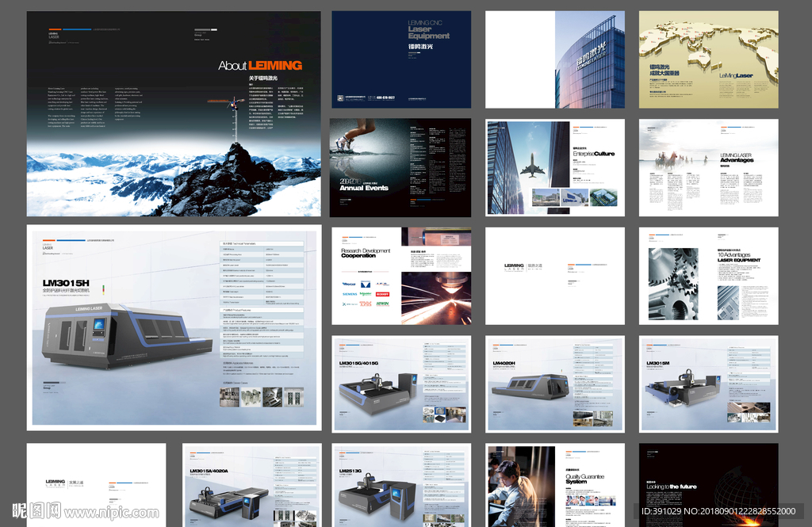
Task: Click the first client case photo in the LM3015H spread
Action: [229, 397]
